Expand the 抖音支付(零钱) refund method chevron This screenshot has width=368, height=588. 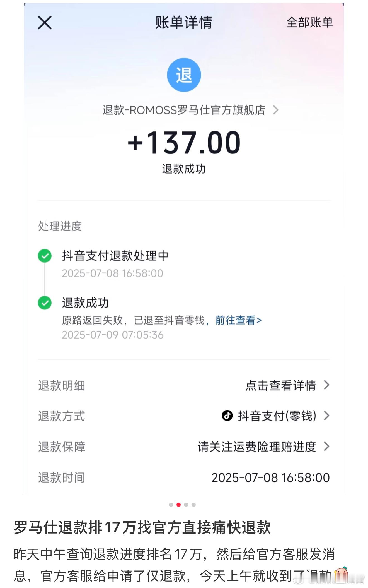click(327, 416)
